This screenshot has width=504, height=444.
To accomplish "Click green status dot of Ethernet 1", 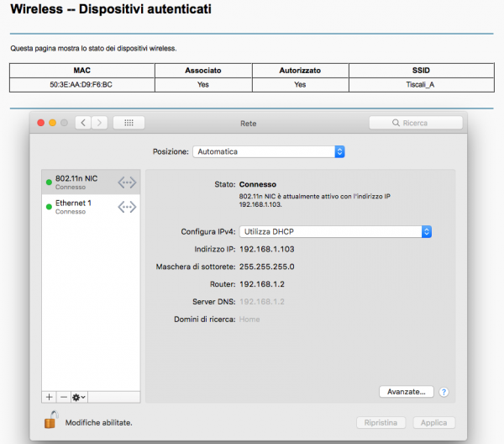I will click(x=49, y=207).
